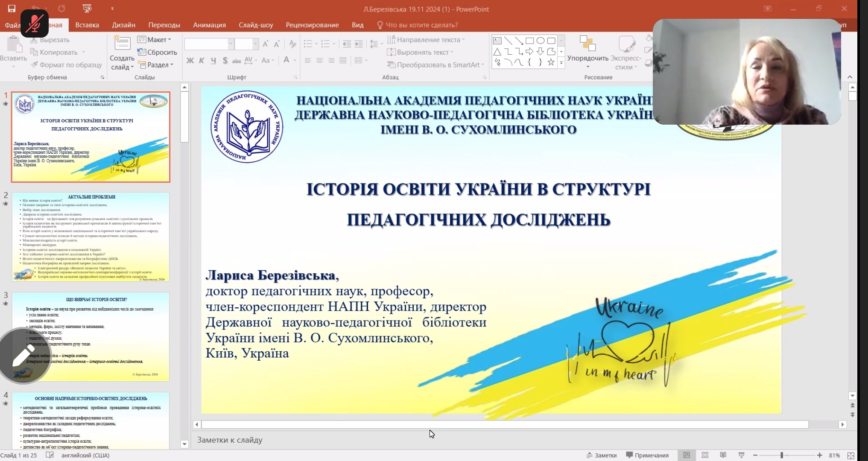
Task: Toggle the Comments pane in status bar
Action: coord(647,455)
